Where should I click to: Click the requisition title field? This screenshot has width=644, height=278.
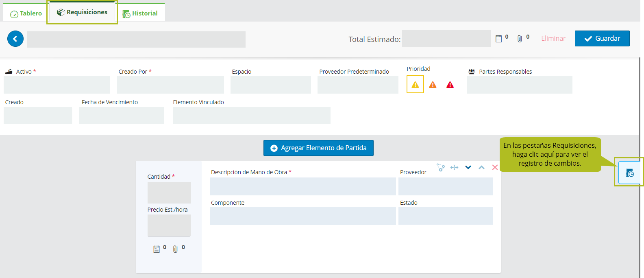click(136, 39)
